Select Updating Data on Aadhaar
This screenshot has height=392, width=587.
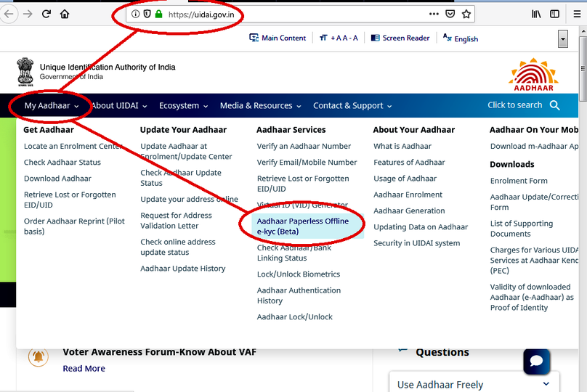[x=421, y=227]
